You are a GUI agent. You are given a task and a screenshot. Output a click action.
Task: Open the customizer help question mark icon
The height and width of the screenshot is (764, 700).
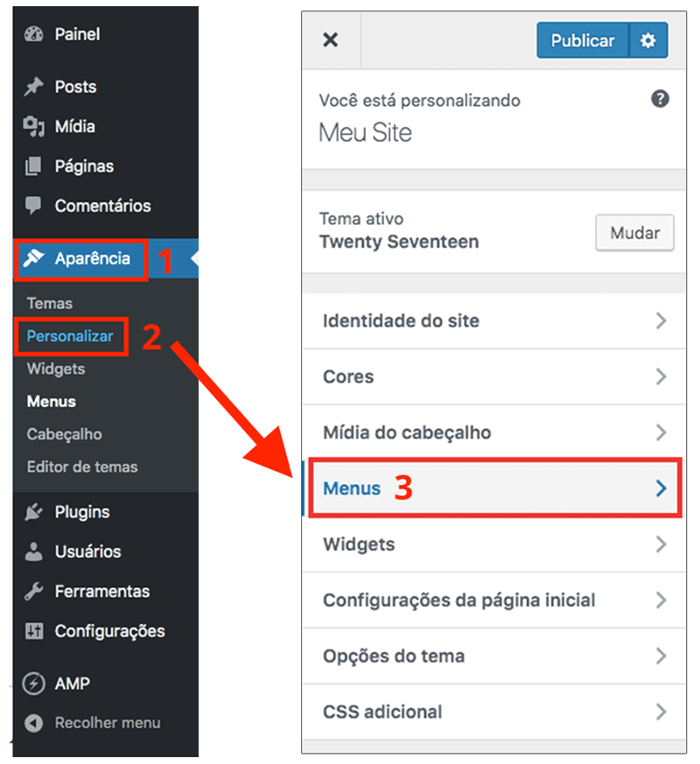(x=661, y=99)
